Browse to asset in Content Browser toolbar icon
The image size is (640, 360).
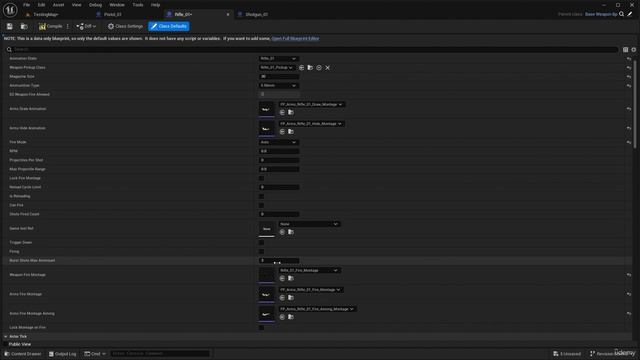[24, 26]
